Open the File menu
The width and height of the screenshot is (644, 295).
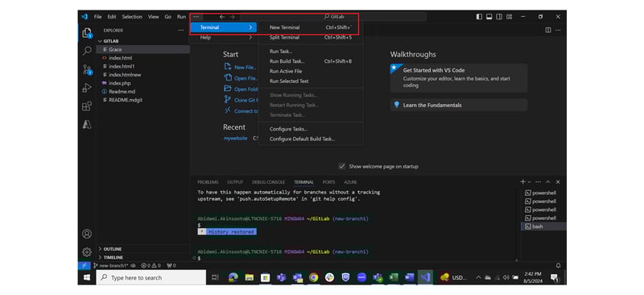pyautogui.click(x=97, y=17)
